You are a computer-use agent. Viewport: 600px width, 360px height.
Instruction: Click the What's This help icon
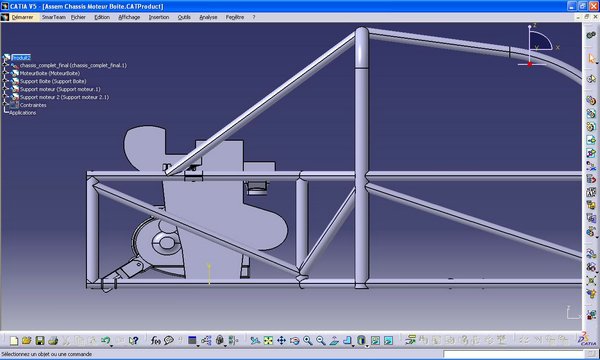point(133,340)
